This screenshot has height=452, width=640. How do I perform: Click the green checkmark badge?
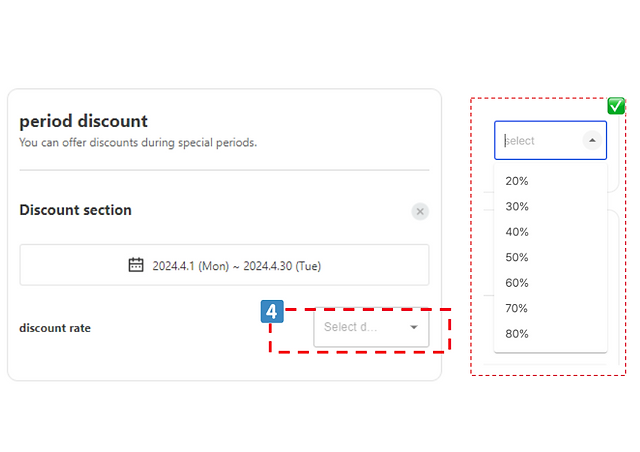(x=616, y=106)
